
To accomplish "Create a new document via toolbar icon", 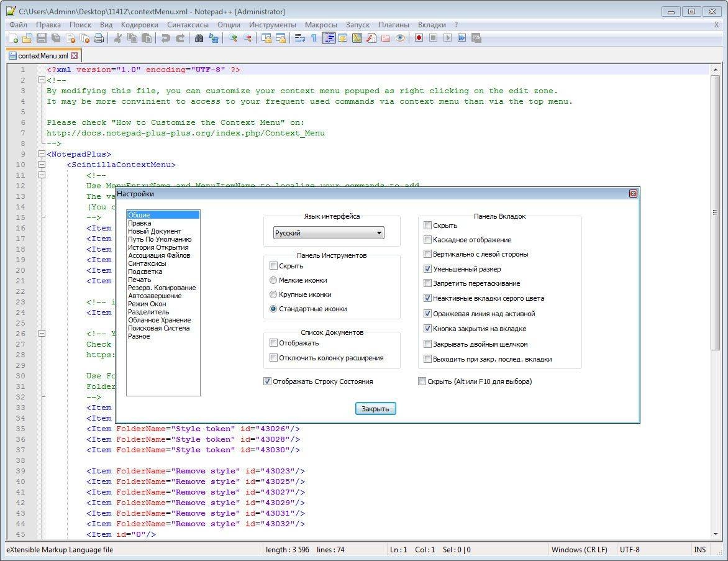I will coord(14,38).
